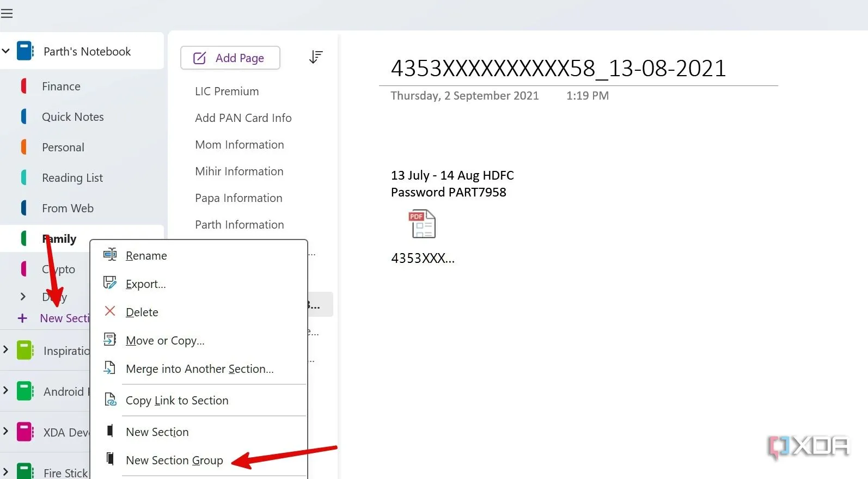Click the Android green notebook icon
The image size is (868, 479).
(25, 391)
